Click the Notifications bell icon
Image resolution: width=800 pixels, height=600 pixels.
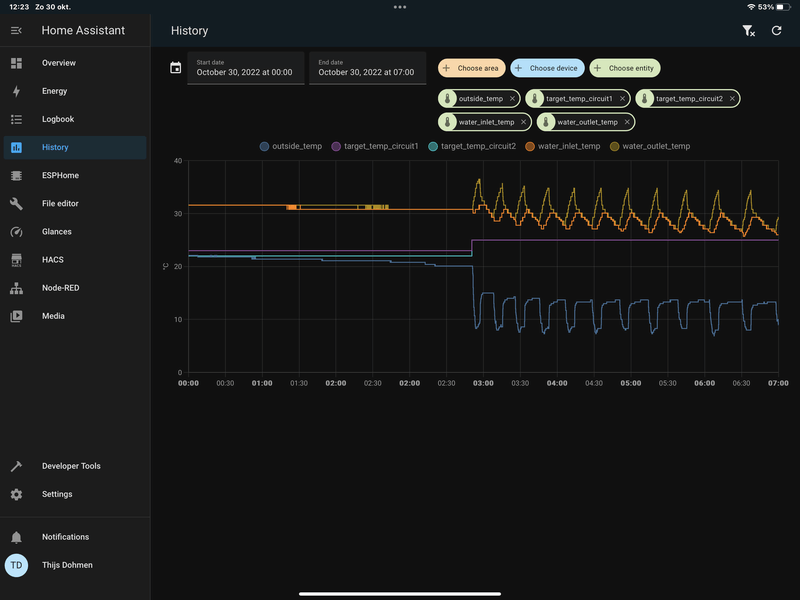pos(16,537)
